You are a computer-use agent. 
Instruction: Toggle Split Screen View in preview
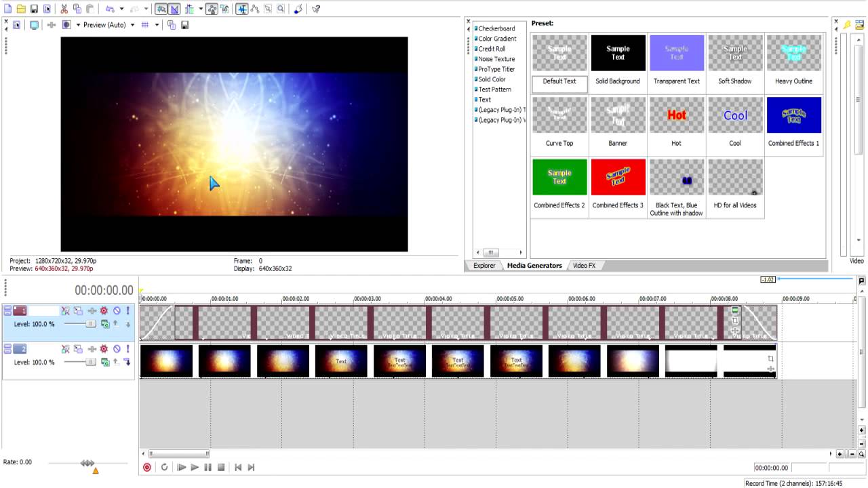[66, 24]
